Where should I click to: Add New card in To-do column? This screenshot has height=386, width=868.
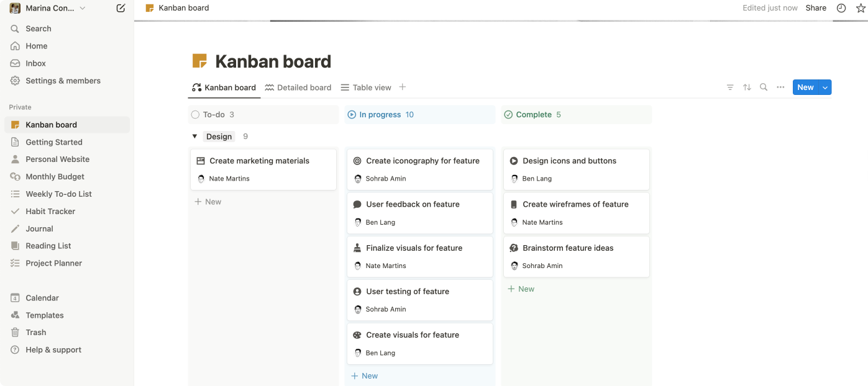pyautogui.click(x=208, y=202)
